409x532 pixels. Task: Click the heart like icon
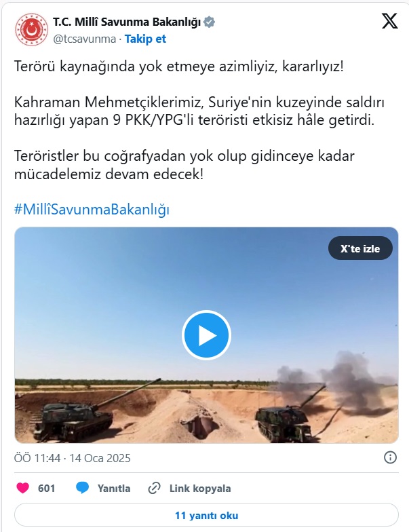23,488
